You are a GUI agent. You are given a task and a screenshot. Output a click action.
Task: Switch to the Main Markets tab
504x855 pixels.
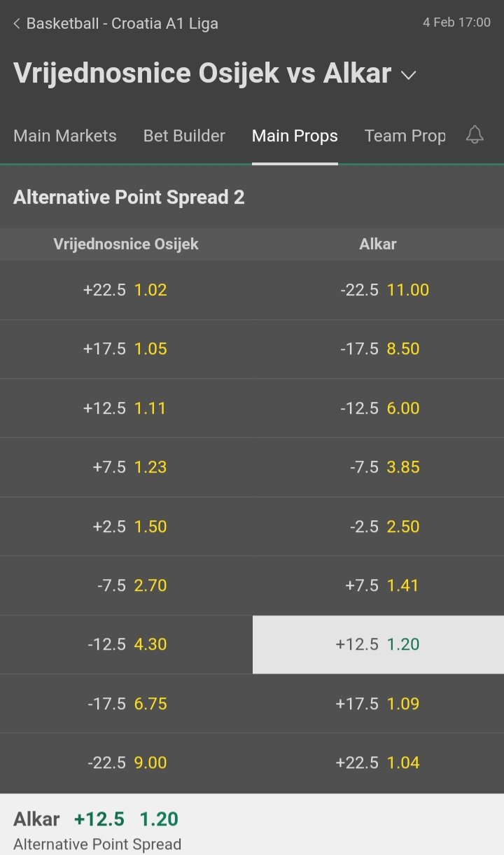click(x=65, y=136)
